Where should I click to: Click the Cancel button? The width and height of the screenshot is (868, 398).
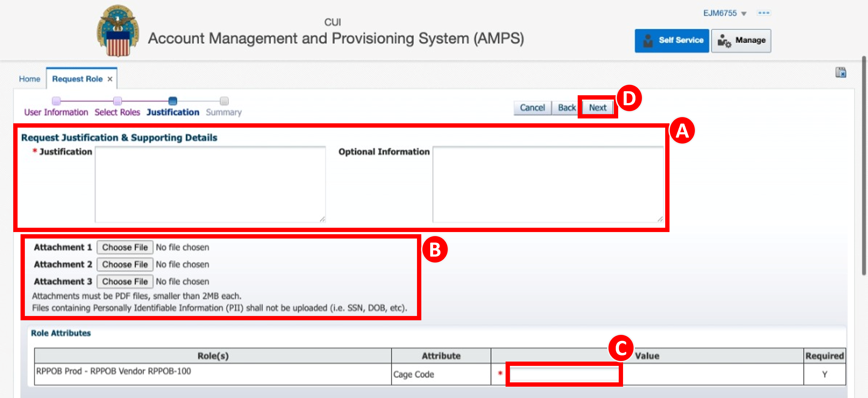click(532, 107)
